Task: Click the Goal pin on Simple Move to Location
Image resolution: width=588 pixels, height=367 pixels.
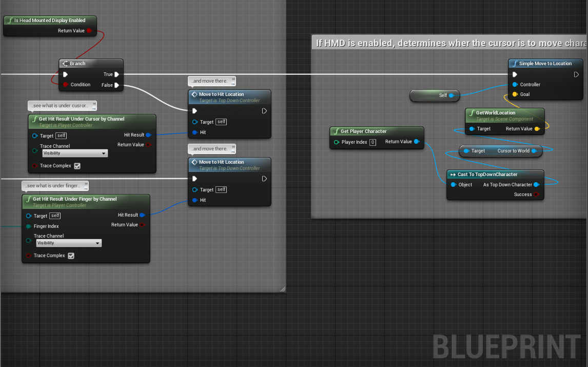Action: click(x=515, y=94)
